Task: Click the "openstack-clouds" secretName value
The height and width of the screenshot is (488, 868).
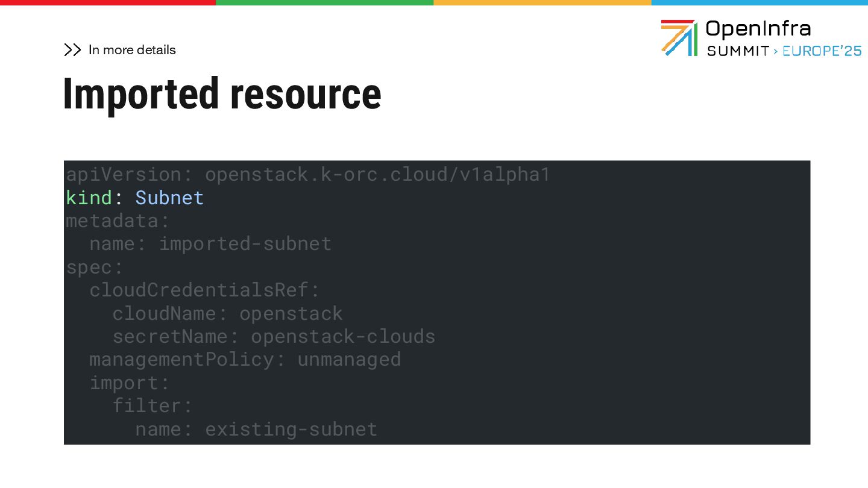Action: pos(342,336)
